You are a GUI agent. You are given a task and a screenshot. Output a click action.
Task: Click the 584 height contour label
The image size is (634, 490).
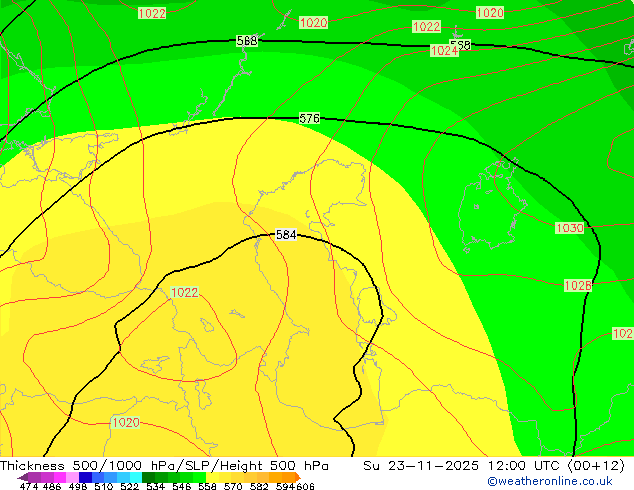(x=286, y=234)
